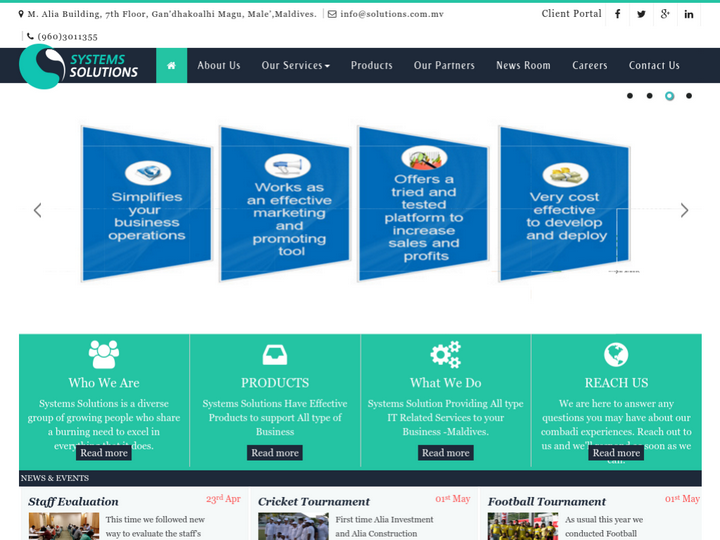This screenshot has height=540, width=720.
Task: Click the phone icon beside (960)3011355
Action: coord(30,36)
